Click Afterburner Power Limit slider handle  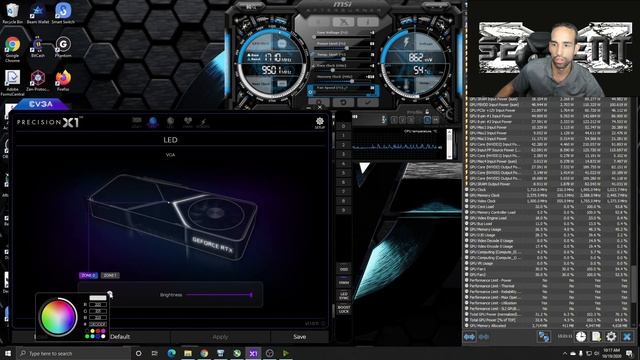pos(347,48)
